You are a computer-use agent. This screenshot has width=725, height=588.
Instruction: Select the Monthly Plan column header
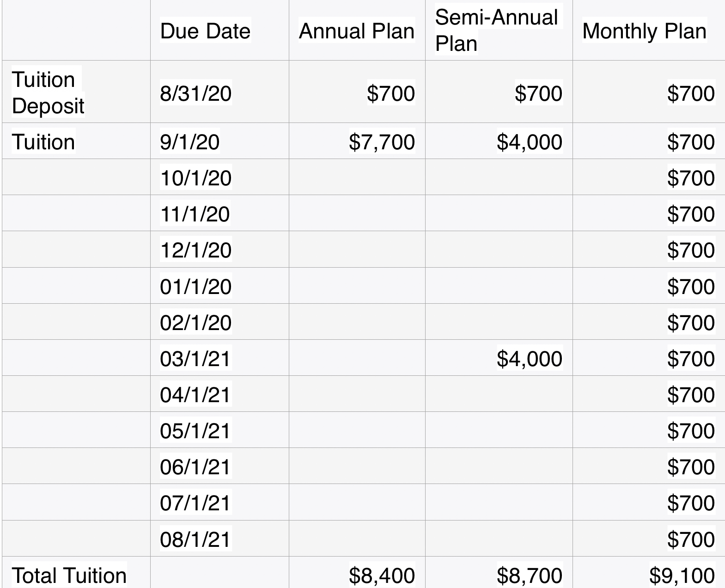tap(644, 31)
